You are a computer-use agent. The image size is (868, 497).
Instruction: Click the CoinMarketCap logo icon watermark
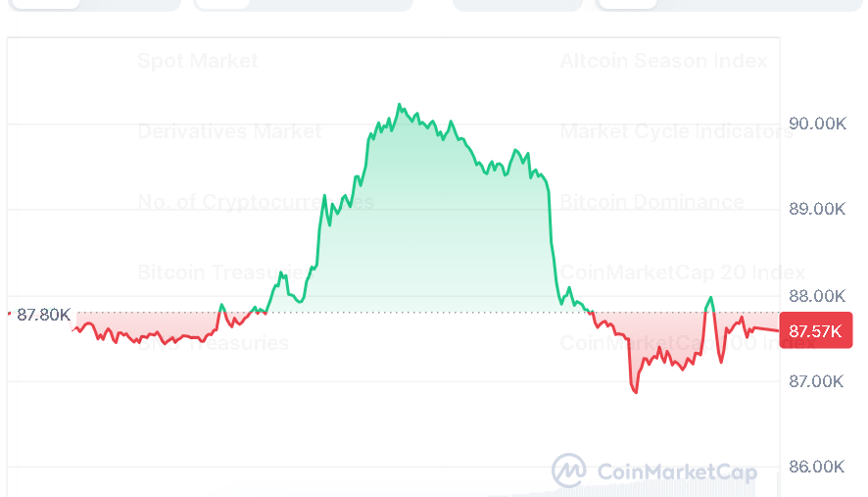[569, 472]
